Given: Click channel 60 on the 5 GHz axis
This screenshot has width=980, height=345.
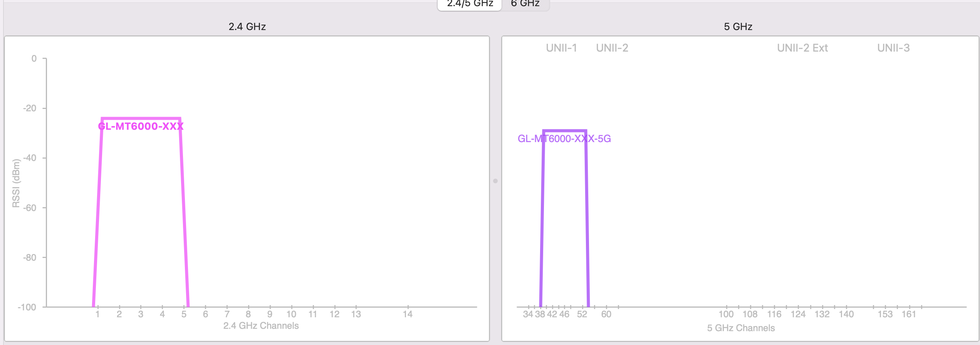Looking at the screenshot, I should tap(606, 314).
